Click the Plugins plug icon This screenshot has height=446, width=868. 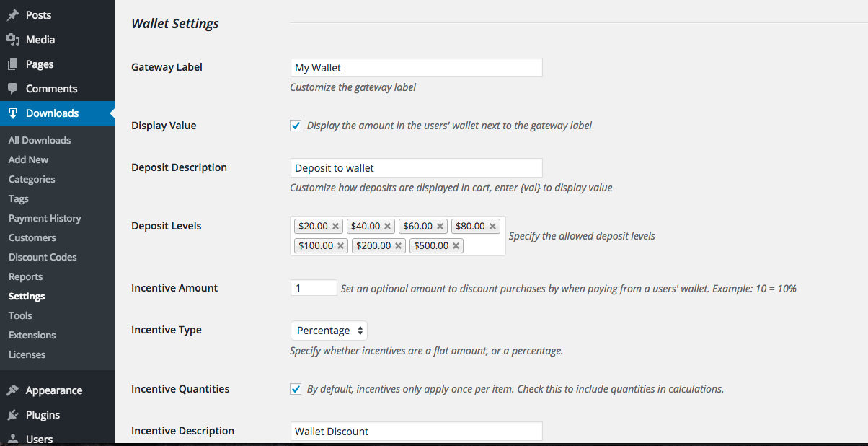coord(12,415)
